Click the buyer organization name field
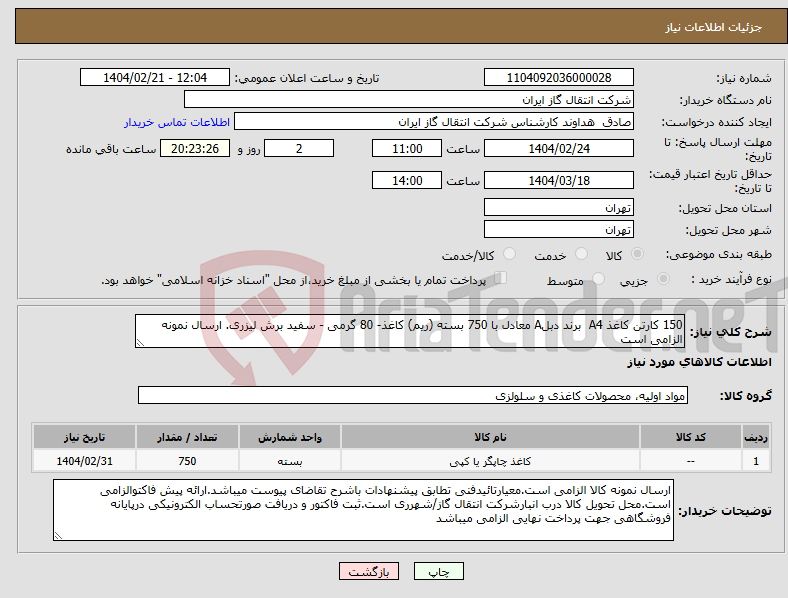788x598 pixels. (x=409, y=99)
